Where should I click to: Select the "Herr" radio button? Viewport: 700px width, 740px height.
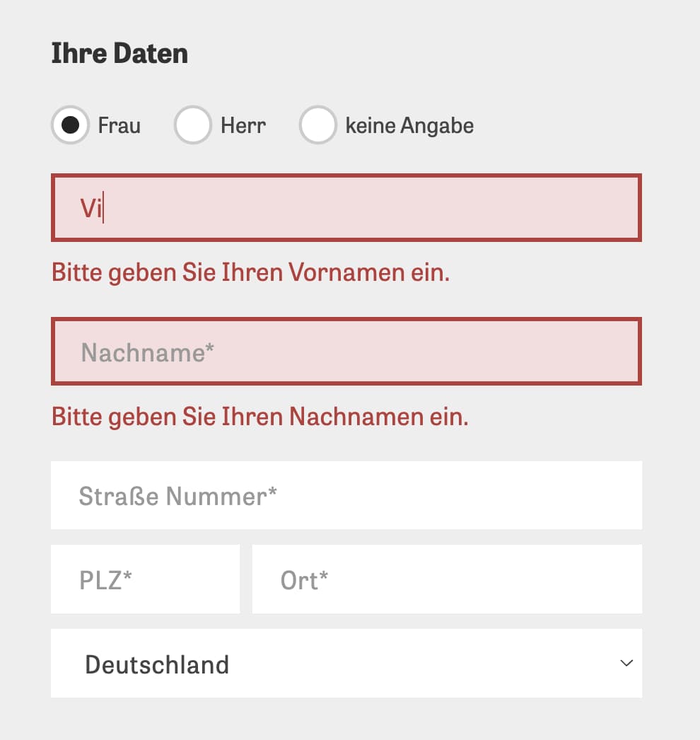coord(192,125)
